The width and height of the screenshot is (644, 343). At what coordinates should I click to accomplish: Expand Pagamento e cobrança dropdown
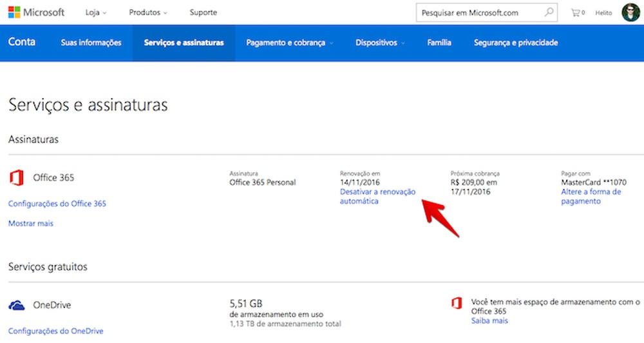(x=290, y=43)
